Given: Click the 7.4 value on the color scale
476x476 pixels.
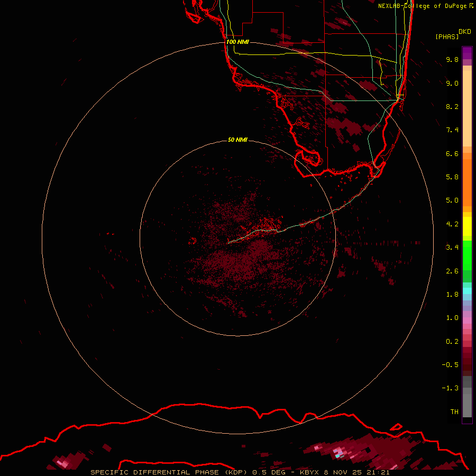Looking at the screenshot, I should (452, 130).
